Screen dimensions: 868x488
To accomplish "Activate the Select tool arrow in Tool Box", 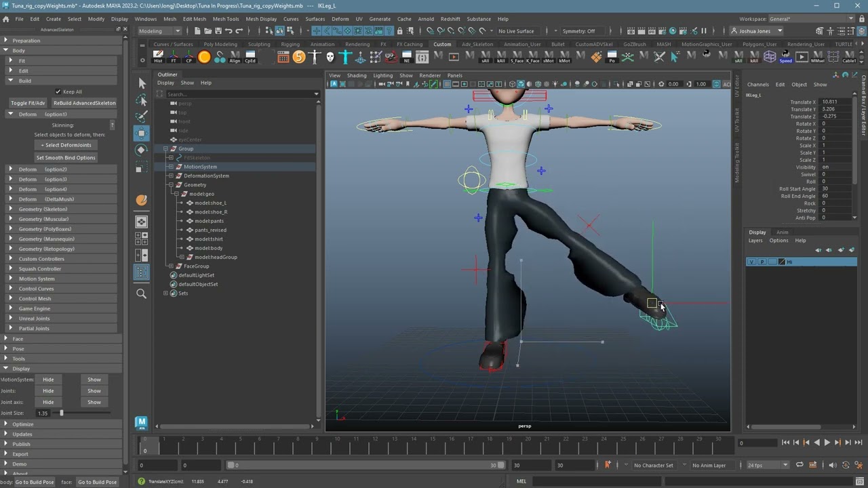I will (142, 83).
